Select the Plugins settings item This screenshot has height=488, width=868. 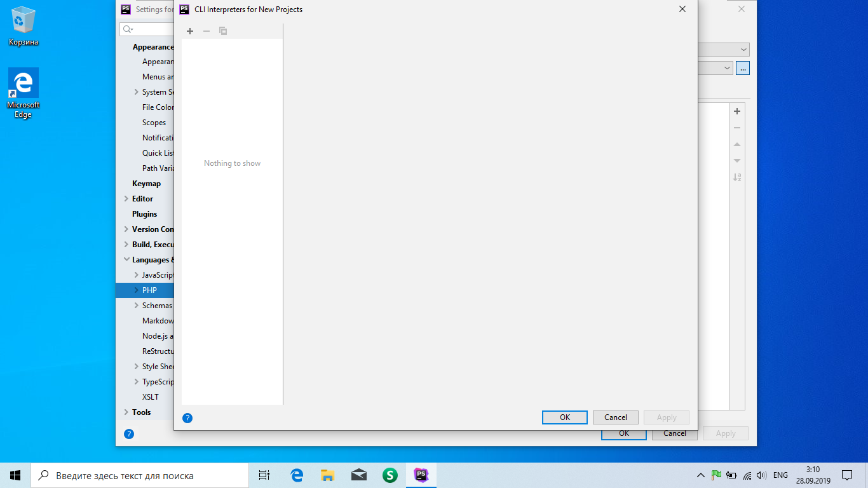(144, 214)
